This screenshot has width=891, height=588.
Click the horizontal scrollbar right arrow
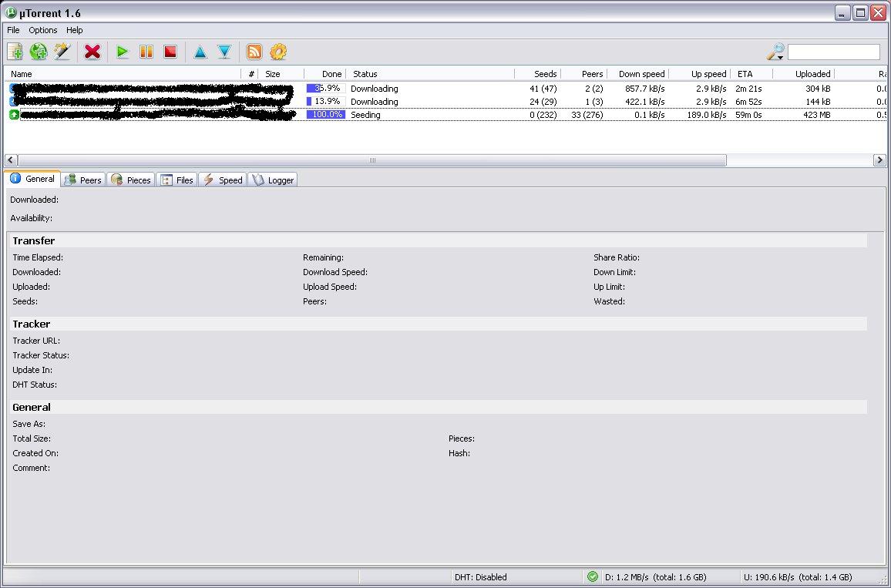pyautogui.click(x=879, y=160)
